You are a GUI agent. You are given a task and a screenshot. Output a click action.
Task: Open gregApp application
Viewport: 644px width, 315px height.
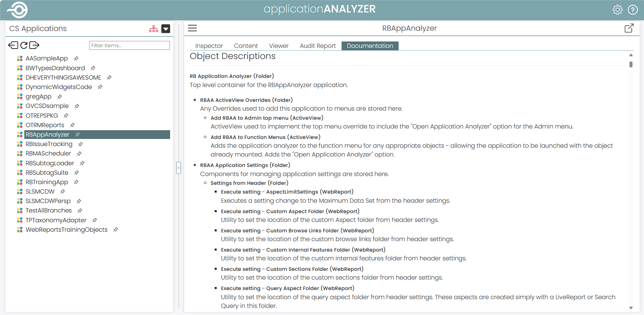(x=38, y=96)
